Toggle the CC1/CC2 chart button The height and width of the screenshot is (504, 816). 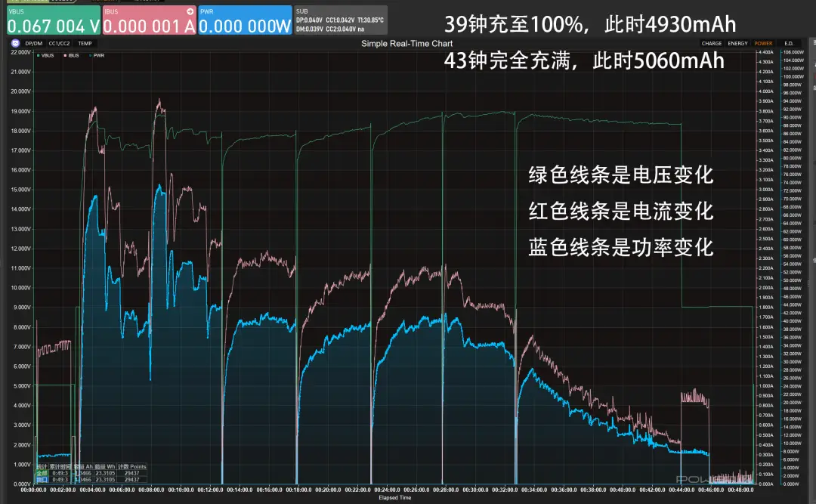tap(60, 44)
